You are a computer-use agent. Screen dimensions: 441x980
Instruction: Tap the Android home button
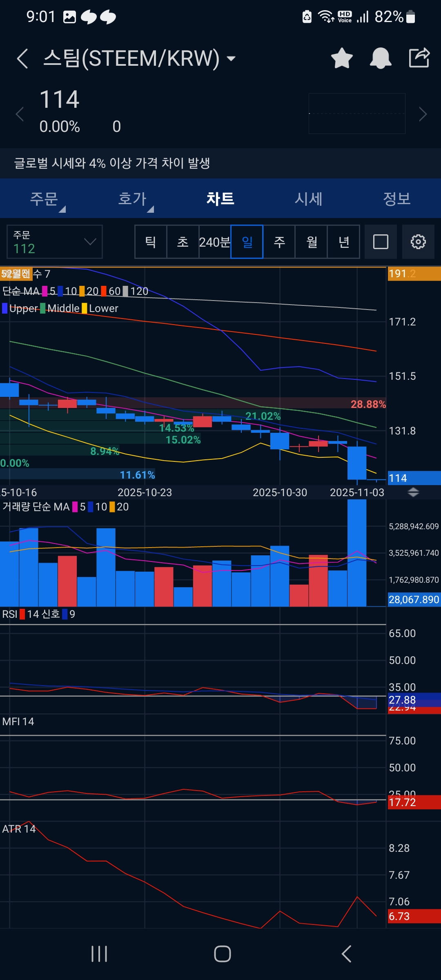[x=223, y=954]
